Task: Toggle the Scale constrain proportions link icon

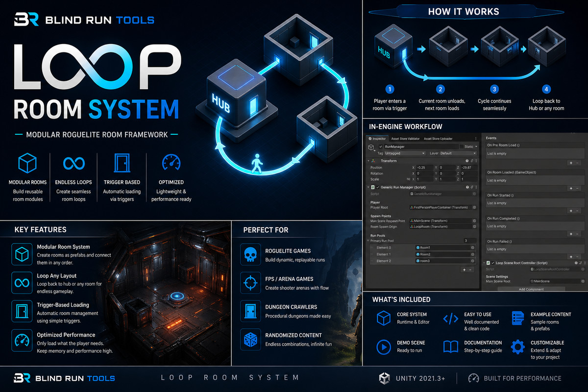Action: (x=408, y=179)
